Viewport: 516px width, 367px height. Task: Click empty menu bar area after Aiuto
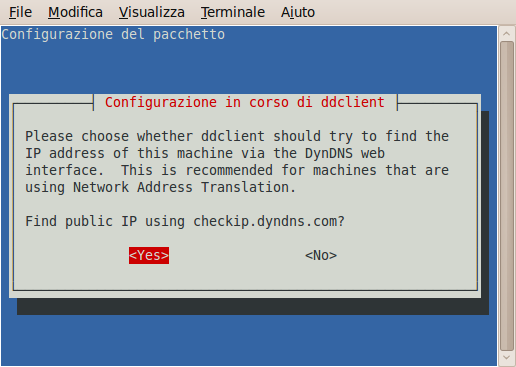[x=413, y=12]
